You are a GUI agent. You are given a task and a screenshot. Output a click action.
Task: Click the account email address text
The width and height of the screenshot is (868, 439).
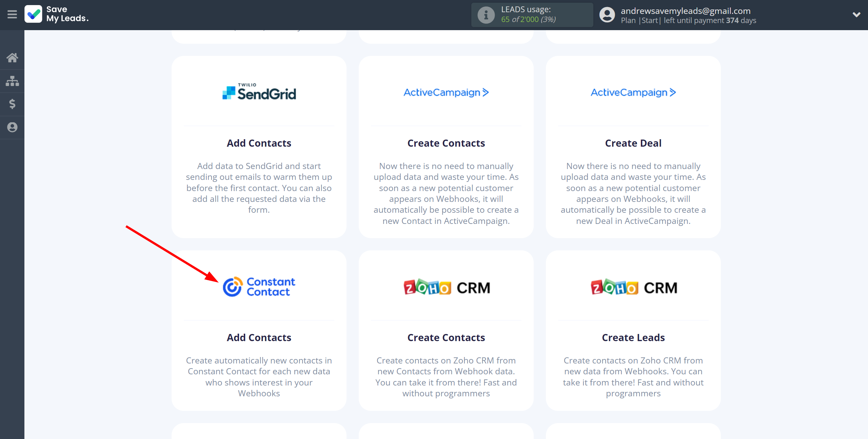pyautogui.click(x=686, y=11)
